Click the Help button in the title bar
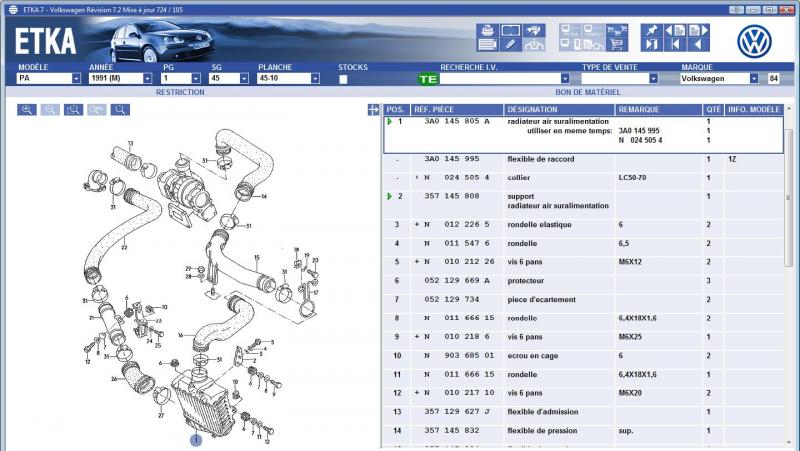 point(735,10)
